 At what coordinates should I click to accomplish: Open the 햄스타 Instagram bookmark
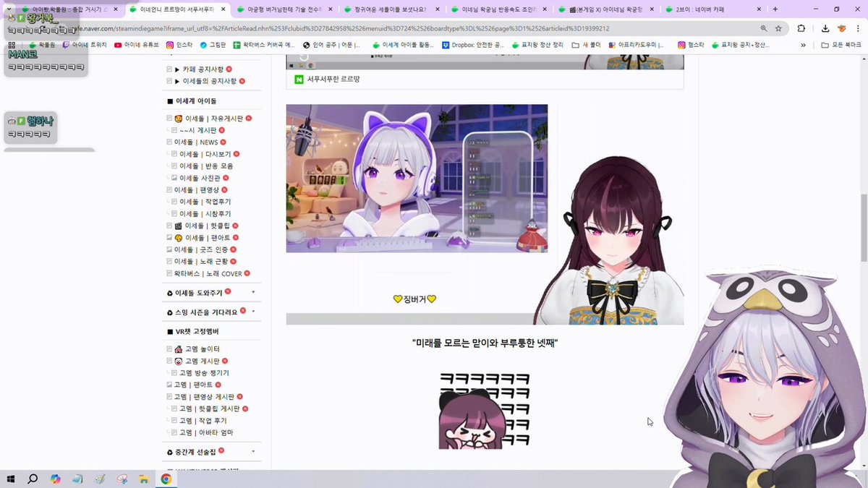click(691, 45)
